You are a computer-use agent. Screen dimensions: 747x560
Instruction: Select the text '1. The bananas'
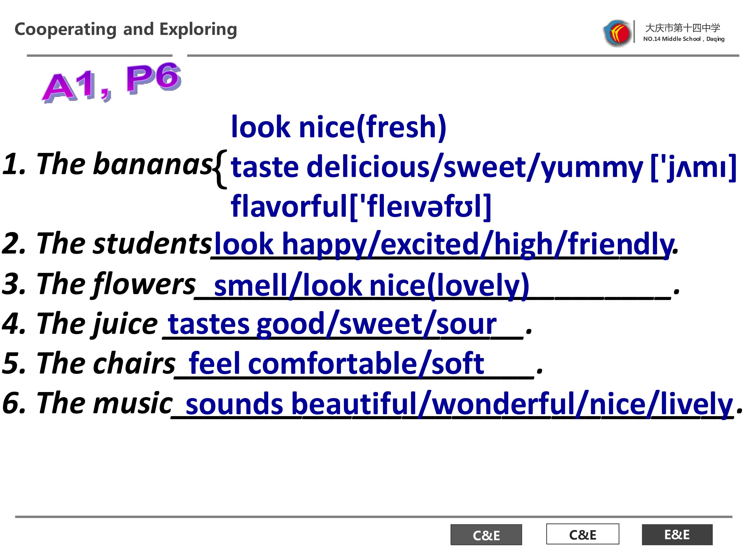(107, 164)
